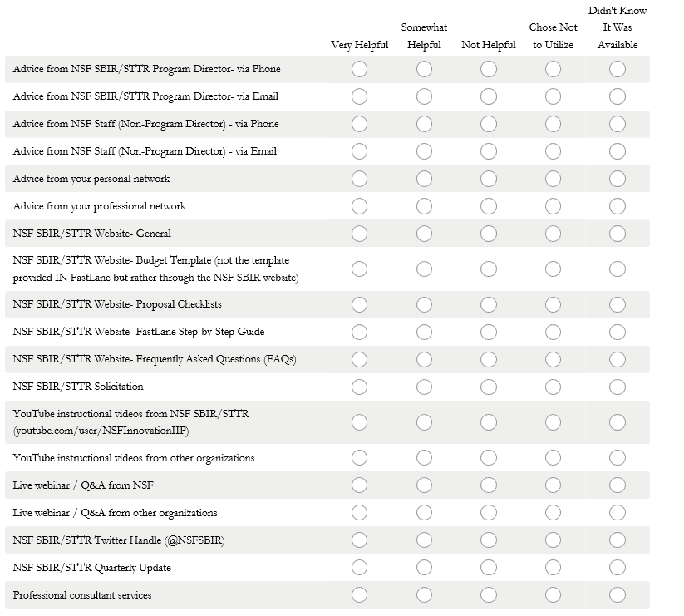This screenshot has width=684, height=616.
Task: Mark Somewhat Helpful for Program Director via Email
Action: coord(424,97)
